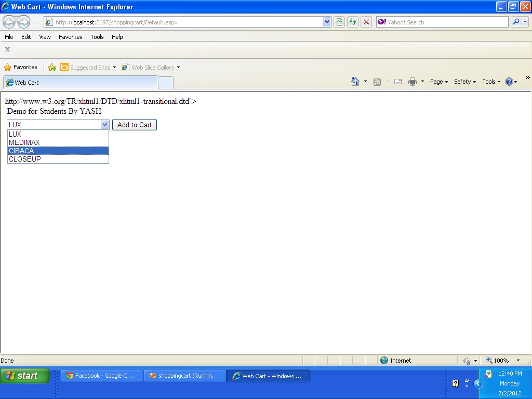
Task: Expand the address bar history dropdown
Action: coord(327,22)
